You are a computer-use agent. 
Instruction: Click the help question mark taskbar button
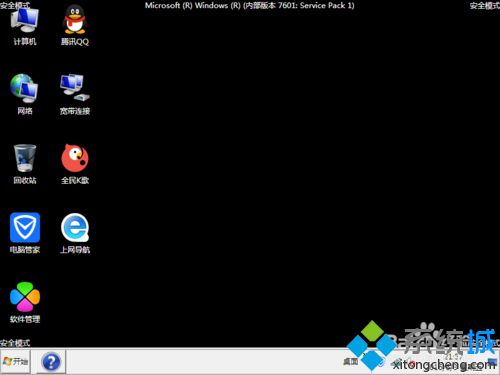click(51, 362)
